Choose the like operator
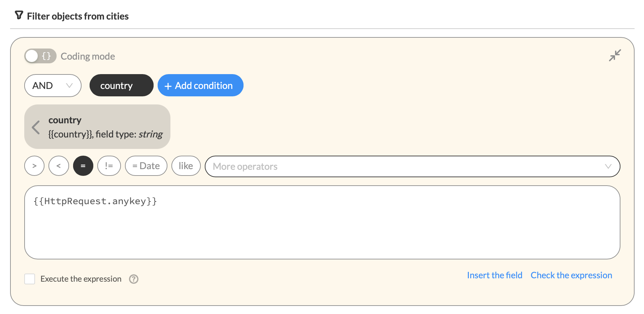Image resolution: width=644 pixels, height=314 pixels. [186, 166]
